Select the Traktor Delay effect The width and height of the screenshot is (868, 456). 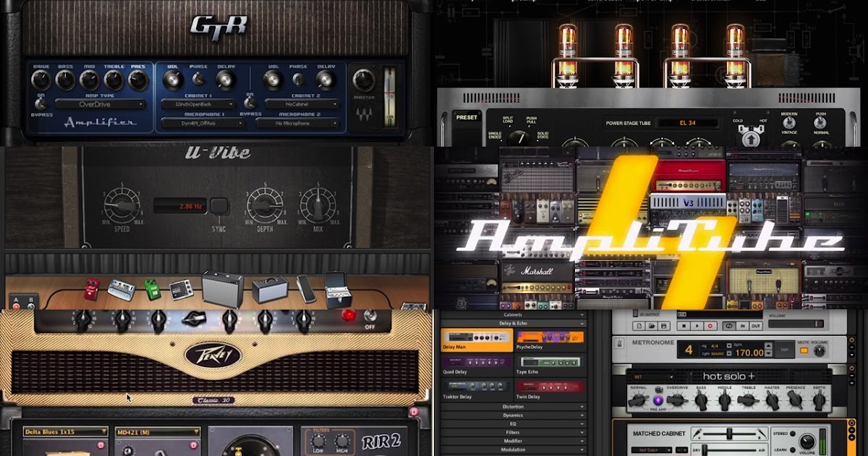477,390
